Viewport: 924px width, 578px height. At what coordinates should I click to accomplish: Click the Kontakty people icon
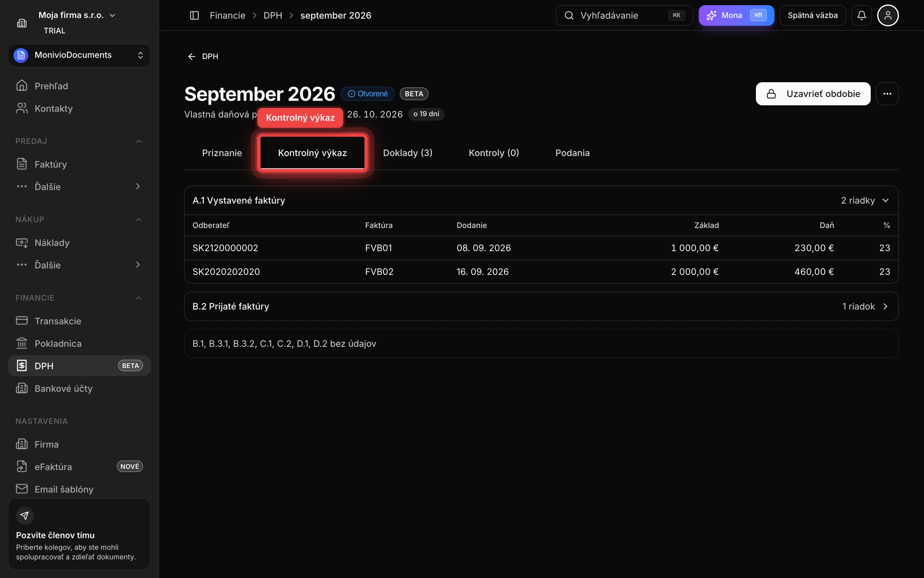click(22, 108)
